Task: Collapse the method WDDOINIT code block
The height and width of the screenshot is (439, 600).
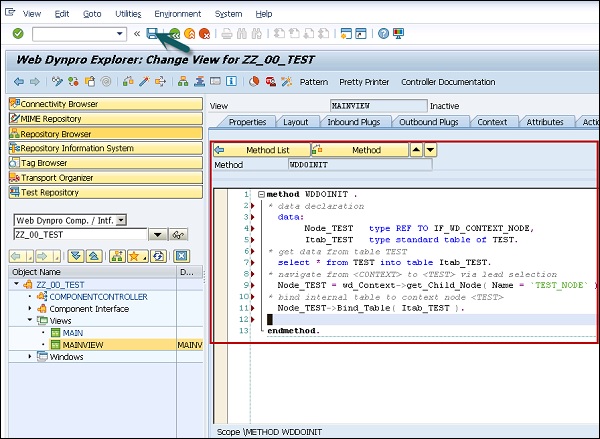Action: 261,193
